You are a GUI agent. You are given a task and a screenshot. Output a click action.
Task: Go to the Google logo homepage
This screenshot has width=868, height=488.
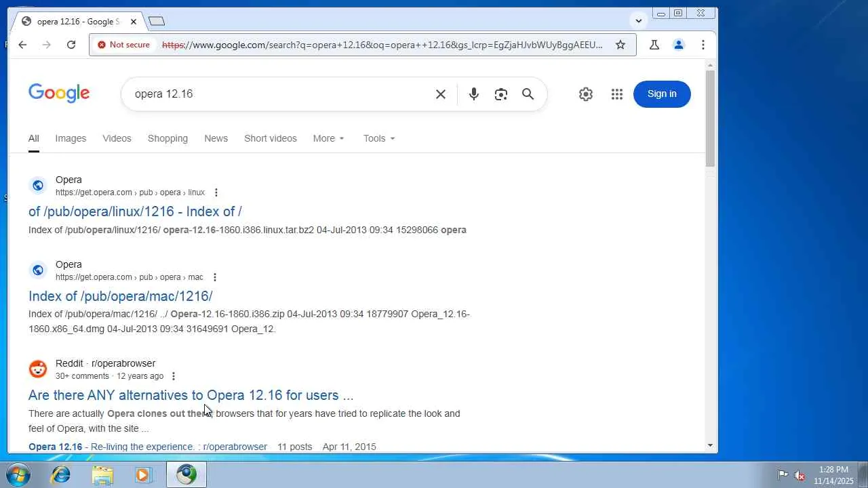59,94
